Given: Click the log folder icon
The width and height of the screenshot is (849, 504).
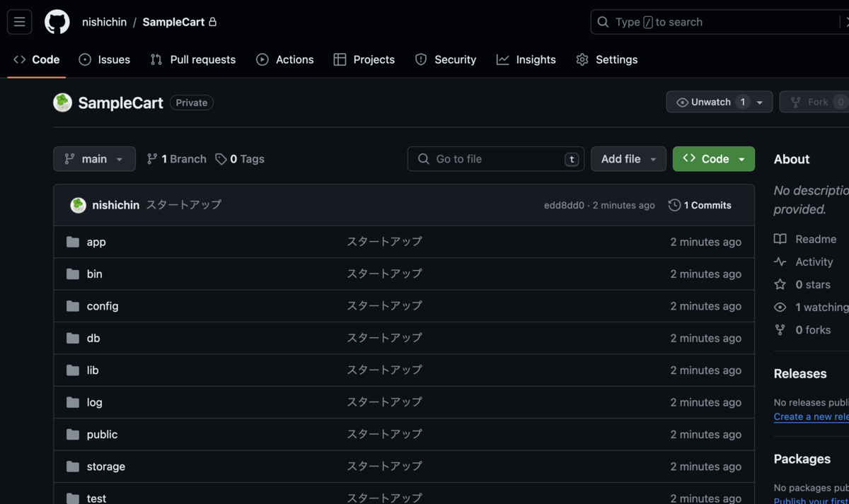Looking at the screenshot, I should [x=73, y=402].
